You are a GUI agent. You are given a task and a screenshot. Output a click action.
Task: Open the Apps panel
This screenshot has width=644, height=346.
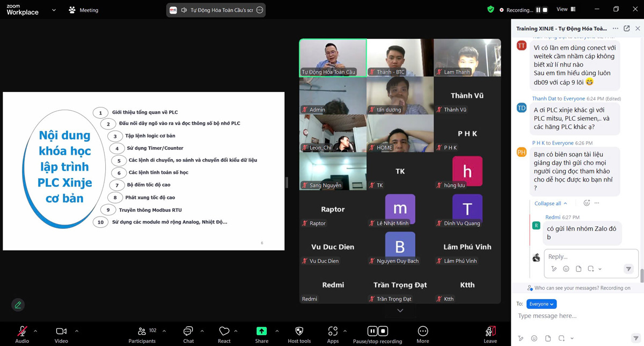click(x=333, y=331)
